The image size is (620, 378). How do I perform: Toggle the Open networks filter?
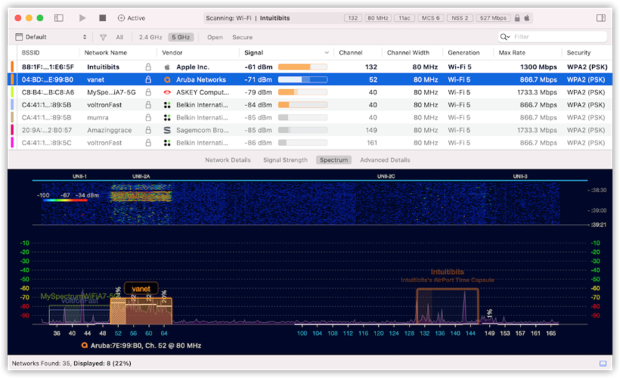pos(215,37)
